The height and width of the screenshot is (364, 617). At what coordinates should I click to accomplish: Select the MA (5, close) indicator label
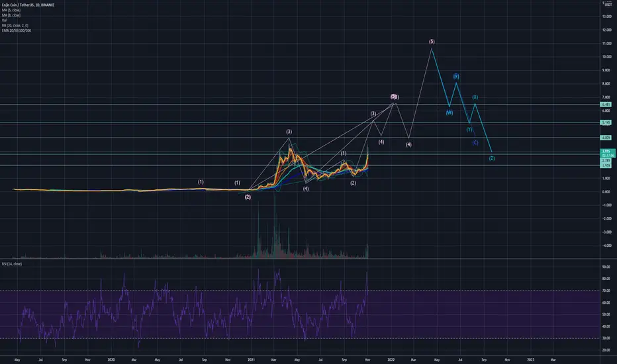[x=11, y=10]
